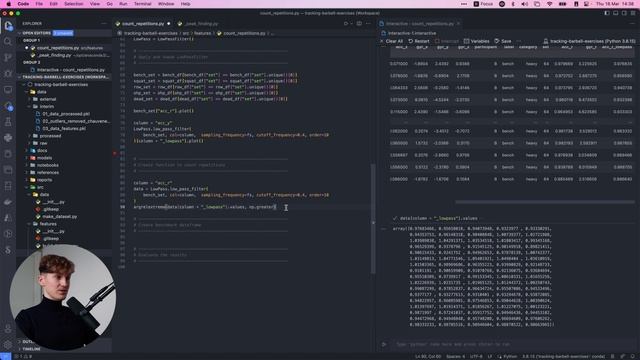Screen dimensions: 640x360
Task: Collapse the tracking-barbell-exercises workspace section
Action: pos(64,77)
